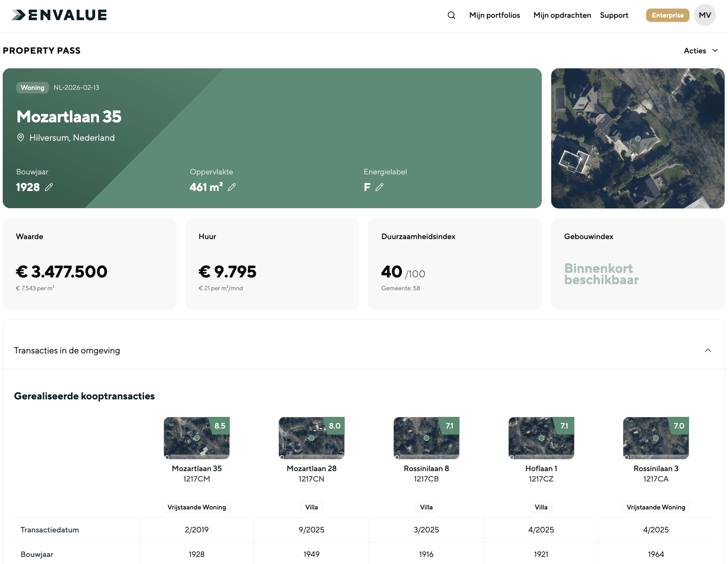Click the ENVALUE logo to go home
728x564 pixels.
(59, 14)
